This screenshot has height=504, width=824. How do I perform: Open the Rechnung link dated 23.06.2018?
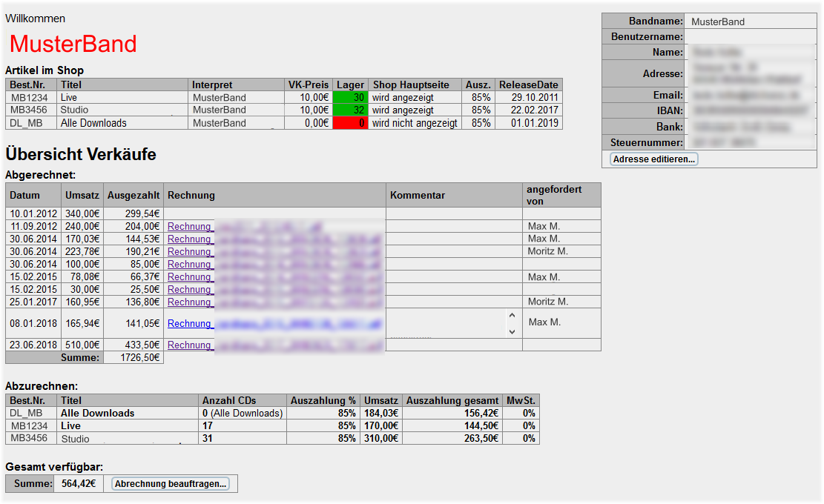click(190, 345)
